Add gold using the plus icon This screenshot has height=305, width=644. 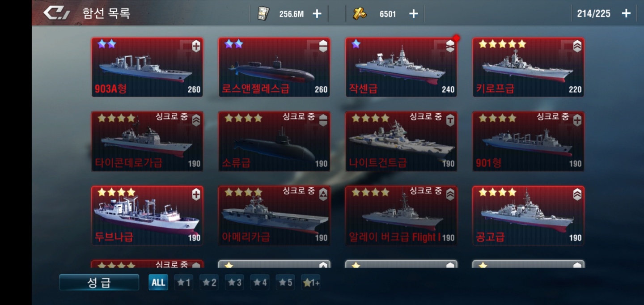pyautogui.click(x=414, y=14)
